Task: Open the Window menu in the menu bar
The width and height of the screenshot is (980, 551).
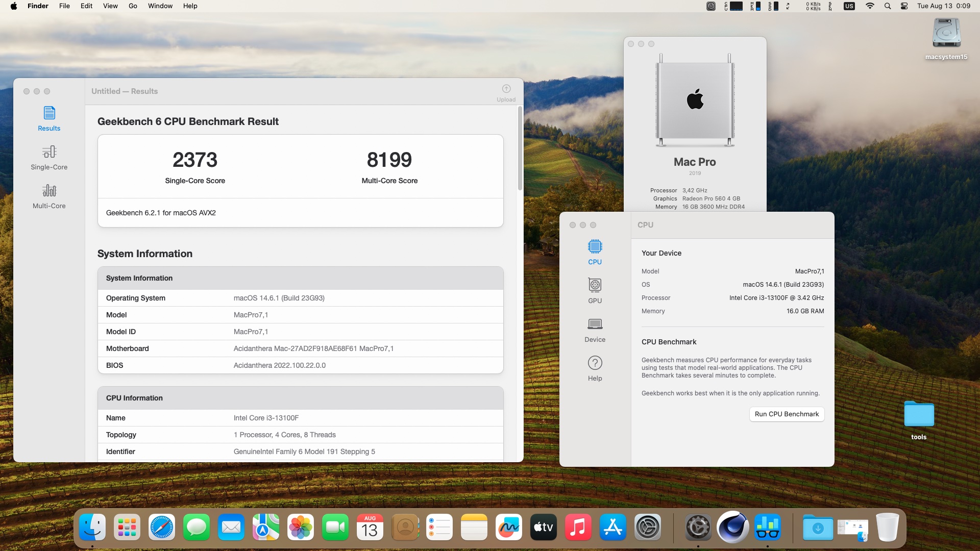Action: click(x=160, y=6)
